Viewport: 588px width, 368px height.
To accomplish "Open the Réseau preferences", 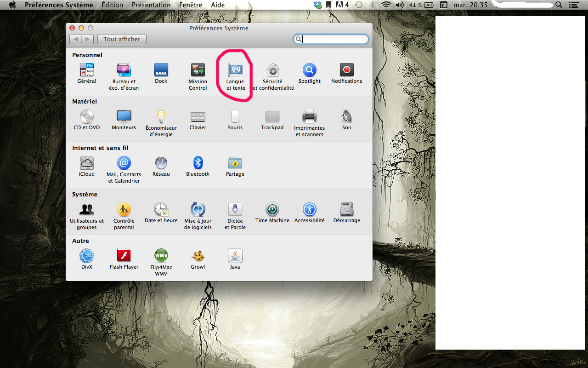I will click(x=161, y=167).
